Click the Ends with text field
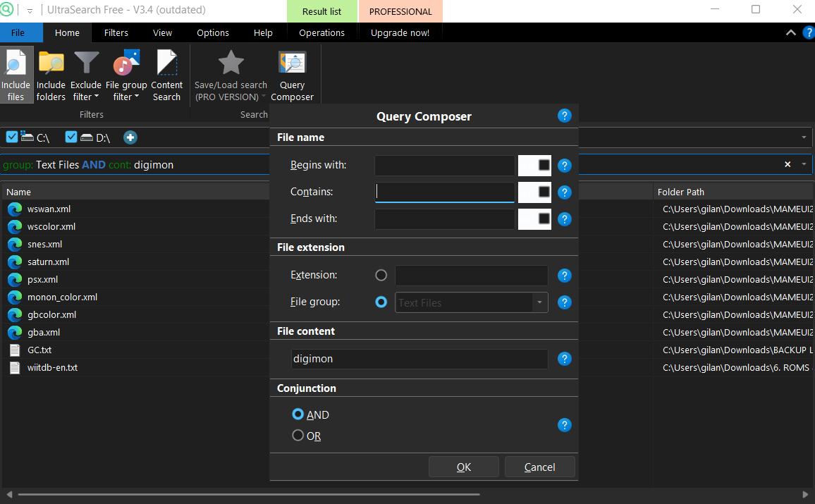This screenshot has height=504, width=815. [x=445, y=219]
